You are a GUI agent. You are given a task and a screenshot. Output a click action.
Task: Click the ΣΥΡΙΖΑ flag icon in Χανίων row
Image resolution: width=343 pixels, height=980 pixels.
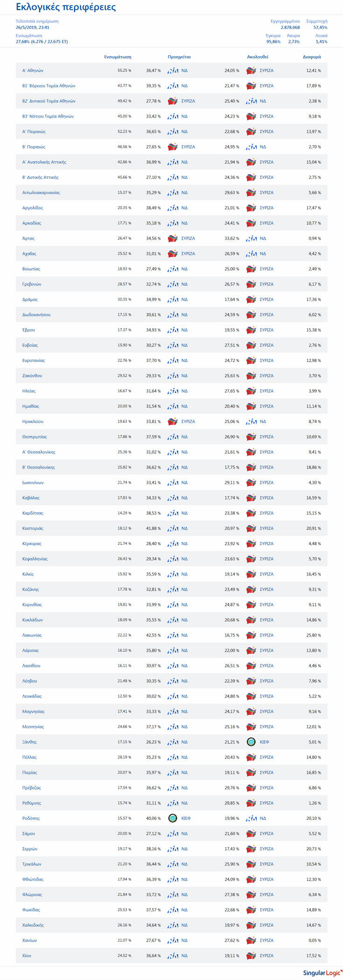pyautogui.click(x=251, y=940)
